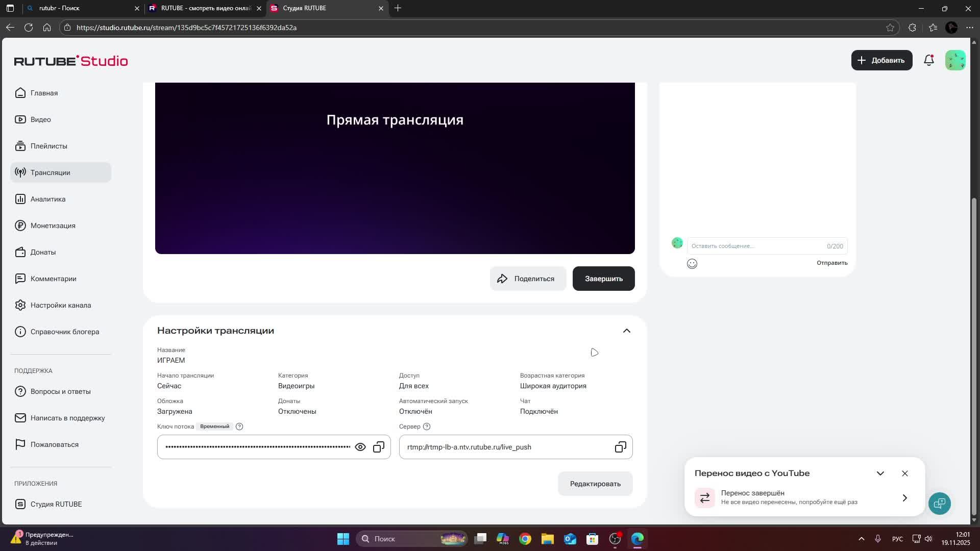The width and height of the screenshot is (980, 551).
Task: Open Комментарии in the sidebar
Action: 53,279
